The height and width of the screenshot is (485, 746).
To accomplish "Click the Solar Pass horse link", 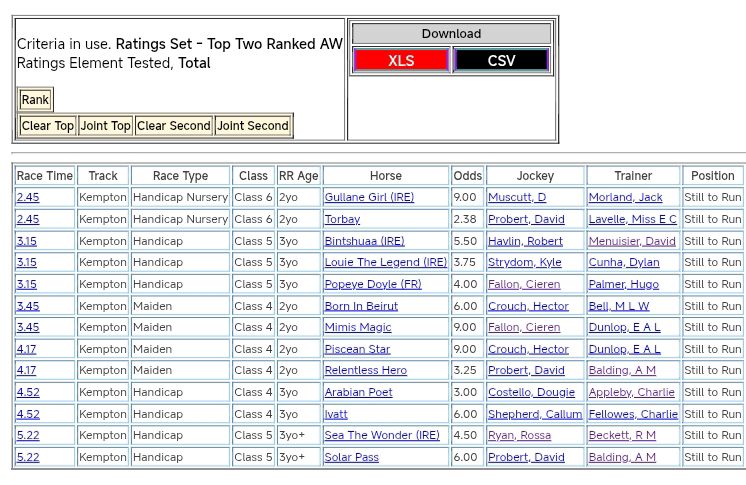I will (351, 458).
